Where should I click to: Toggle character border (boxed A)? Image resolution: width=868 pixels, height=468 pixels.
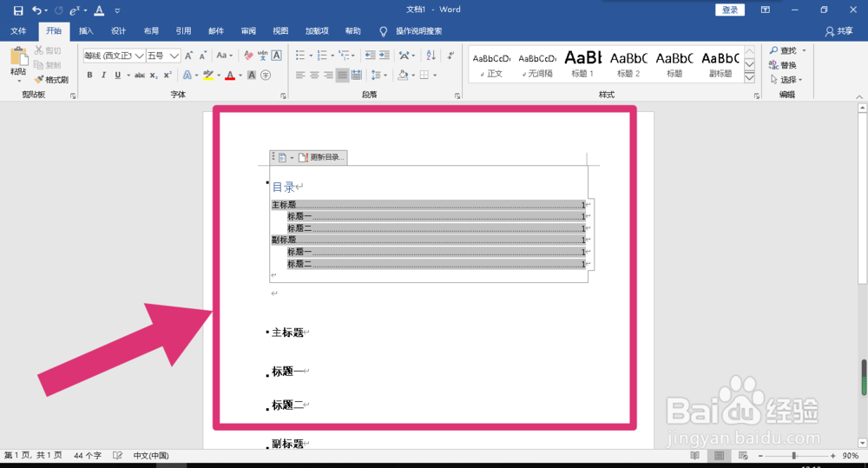click(x=277, y=56)
